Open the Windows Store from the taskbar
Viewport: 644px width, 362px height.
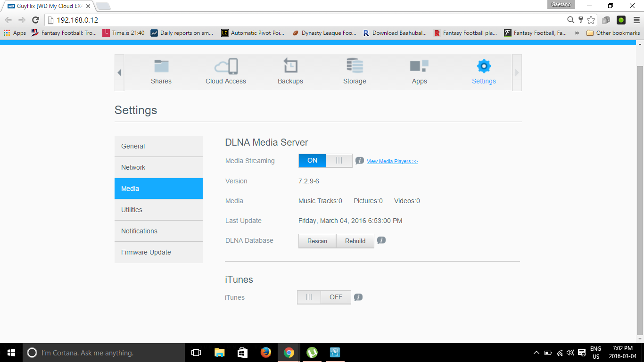[x=242, y=353]
